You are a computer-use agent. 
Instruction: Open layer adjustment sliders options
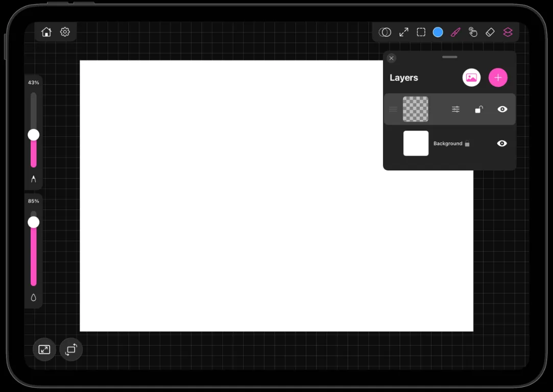tap(455, 109)
